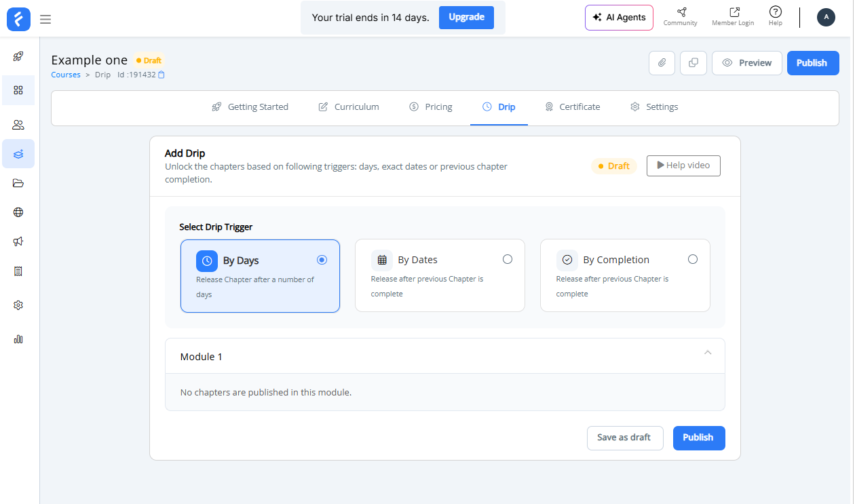Viewport: 855px width, 504px height.
Task: Click the rocket icon in the left sidebar
Action: 18,57
